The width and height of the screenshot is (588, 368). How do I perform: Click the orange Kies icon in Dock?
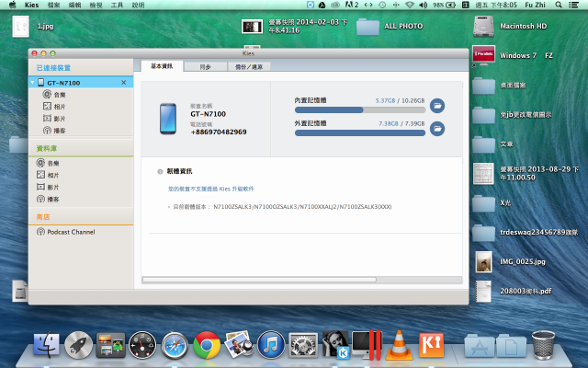[x=431, y=345]
